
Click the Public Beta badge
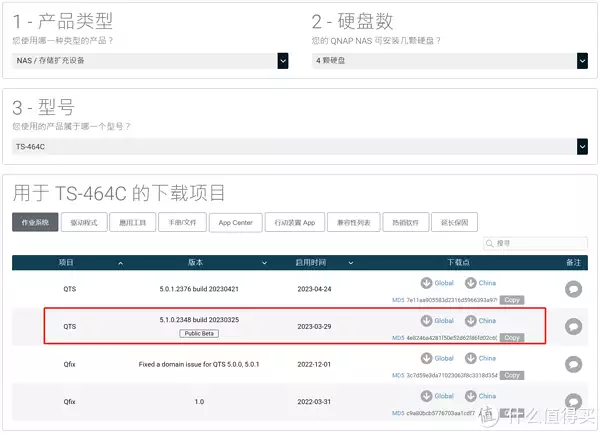[199, 334]
